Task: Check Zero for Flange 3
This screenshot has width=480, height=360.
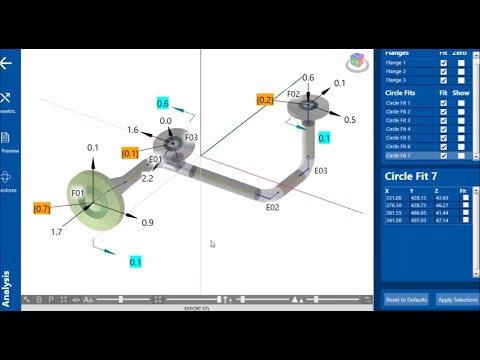Action: pyautogui.click(x=461, y=80)
